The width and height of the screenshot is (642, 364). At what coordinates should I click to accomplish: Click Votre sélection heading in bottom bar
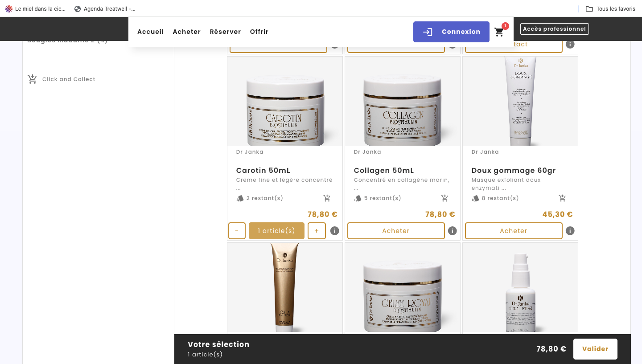[x=218, y=344]
